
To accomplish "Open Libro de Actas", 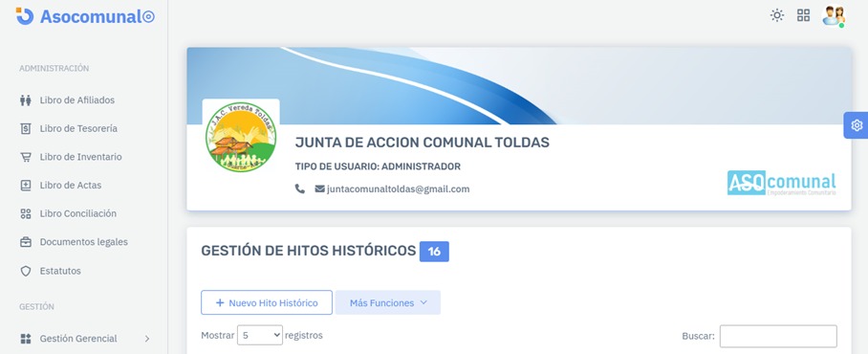I will [71, 185].
